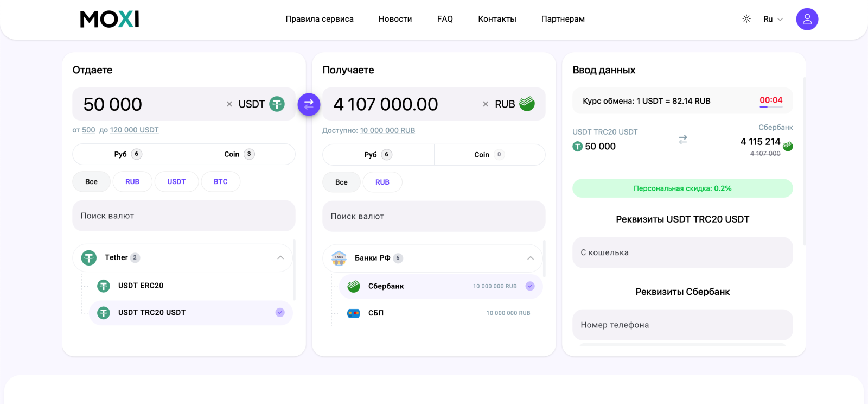
Task: Click the green Sberbank icon in receive field
Action: coord(527,104)
